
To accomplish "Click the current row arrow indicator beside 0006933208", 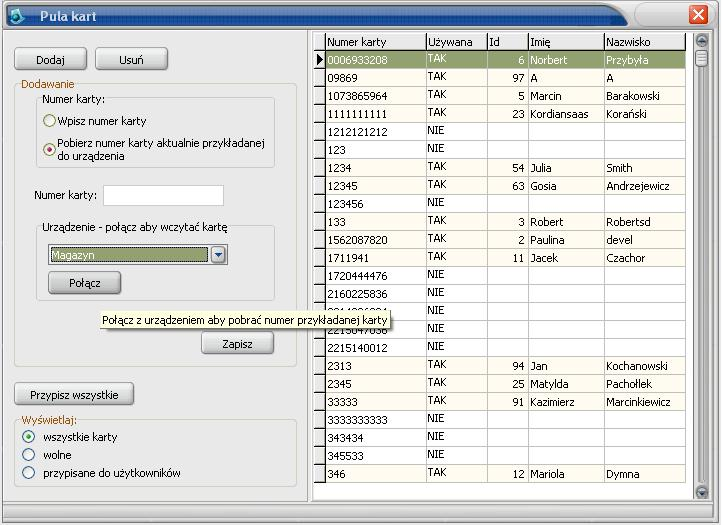I will coord(320,60).
